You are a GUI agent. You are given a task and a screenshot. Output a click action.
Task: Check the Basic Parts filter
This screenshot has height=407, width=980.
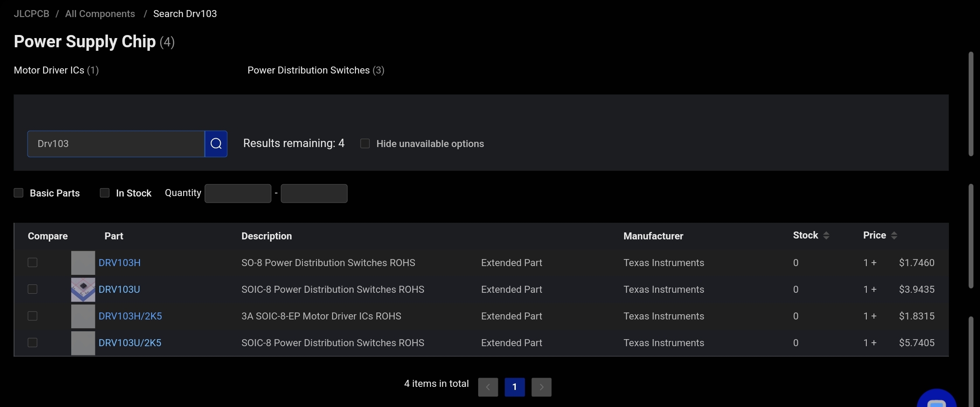pos(18,193)
